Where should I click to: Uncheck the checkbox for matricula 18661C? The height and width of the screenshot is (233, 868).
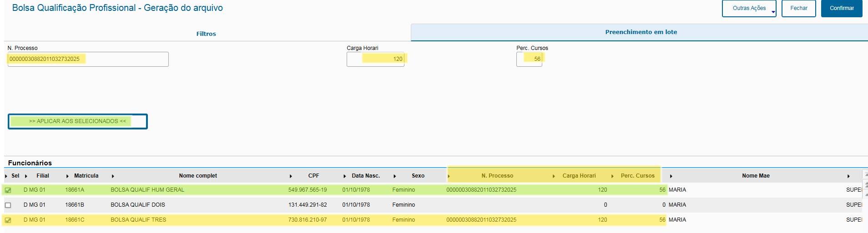(8, 220)
